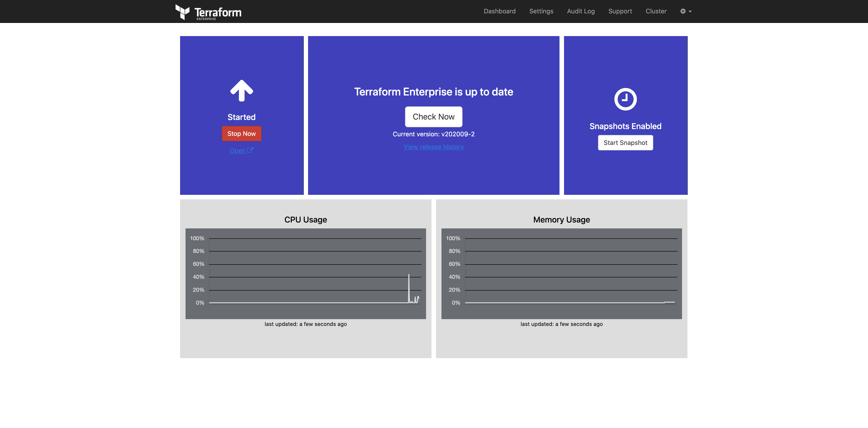This screenshot has width=868, height=428.
Task: Follow the Open application link
Action: (238, 150)
